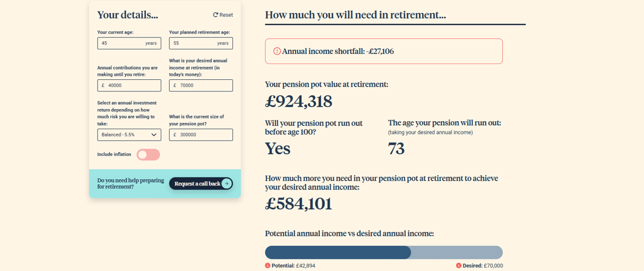Toggle the Include inflation switch
Image resolution: width=644 pixels, height=271 pixels.
(x=148, y=154)
